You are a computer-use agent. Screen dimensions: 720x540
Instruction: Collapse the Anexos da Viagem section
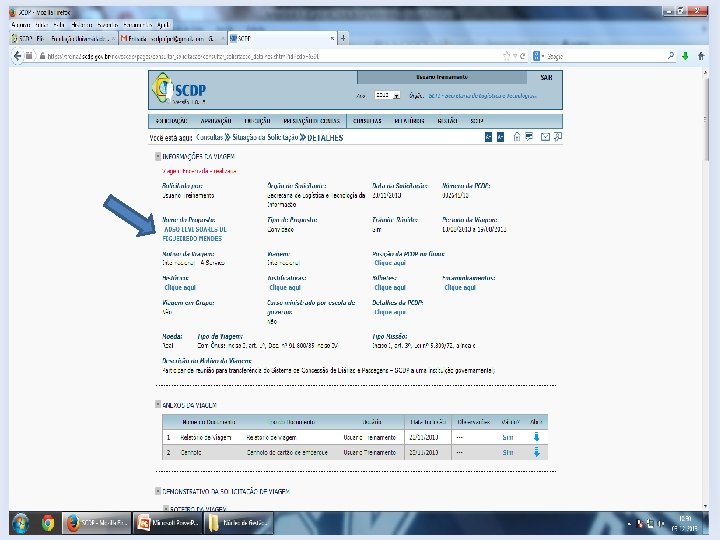click(x=158, y=405)
